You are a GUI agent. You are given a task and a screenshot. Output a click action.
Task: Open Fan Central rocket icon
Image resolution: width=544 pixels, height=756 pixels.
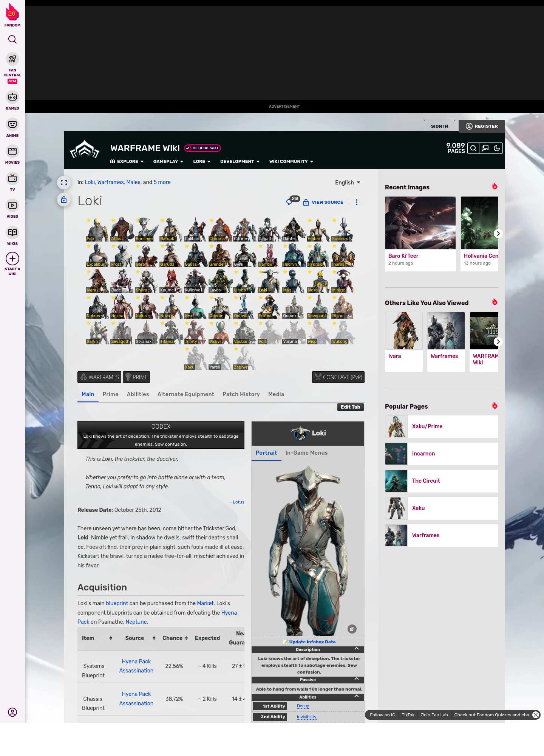(x=12, y=59)
